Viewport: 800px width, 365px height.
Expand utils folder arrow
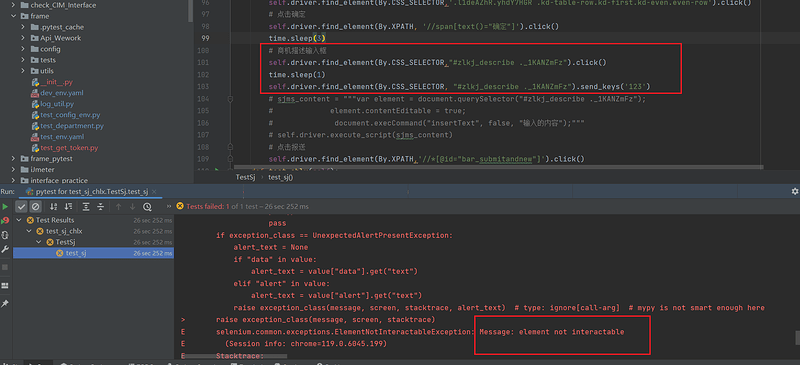coord(23,71)
